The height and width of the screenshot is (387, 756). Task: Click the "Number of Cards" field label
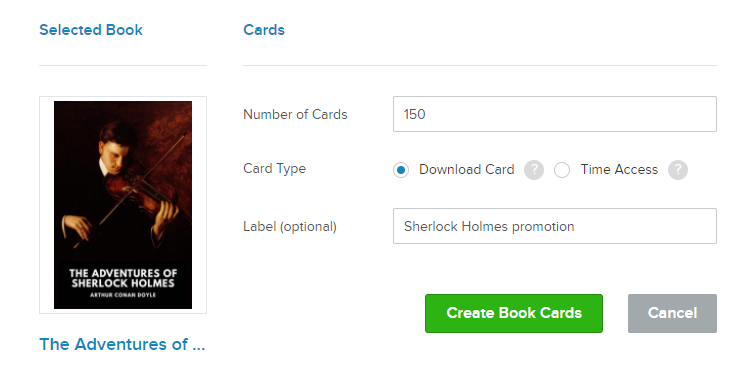295,114
